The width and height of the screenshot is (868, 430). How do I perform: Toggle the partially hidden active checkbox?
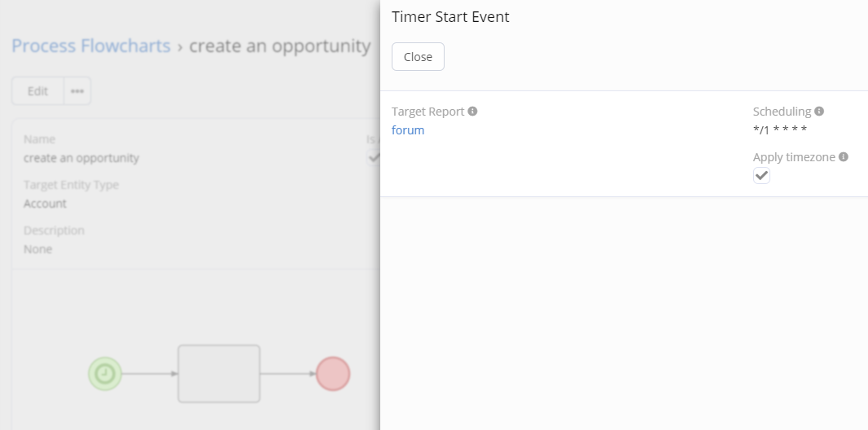[375, 157]
